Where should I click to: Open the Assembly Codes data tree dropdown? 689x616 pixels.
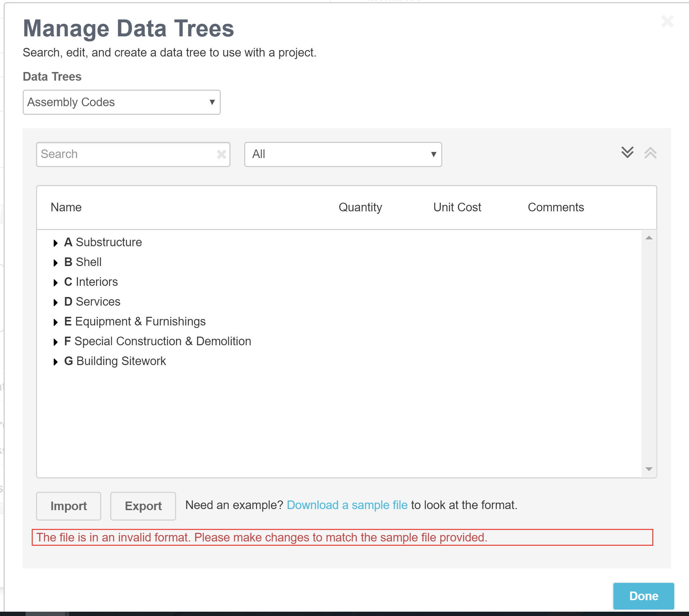122,102
